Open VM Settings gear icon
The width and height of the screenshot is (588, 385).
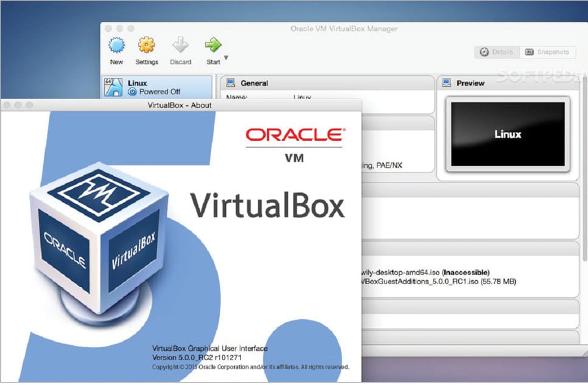[146, 46]
